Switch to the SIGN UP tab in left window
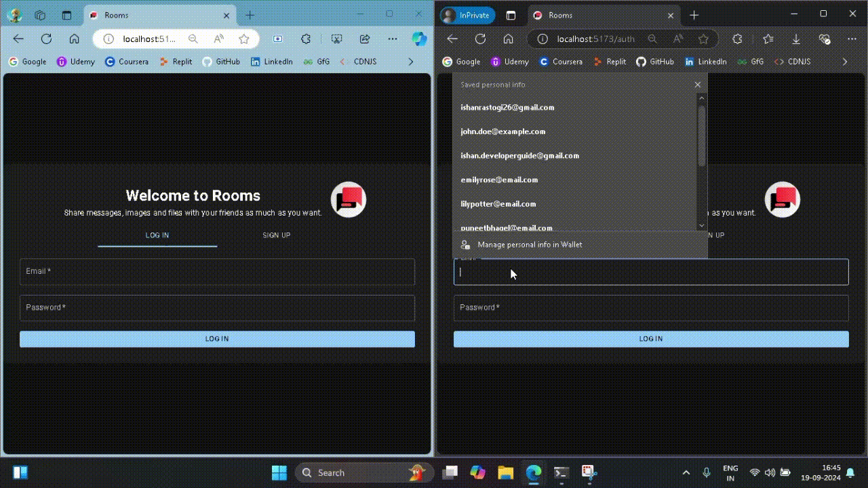The width and height of the screenshot is (868, 488). pyautogui.click(x=277, y=235)
